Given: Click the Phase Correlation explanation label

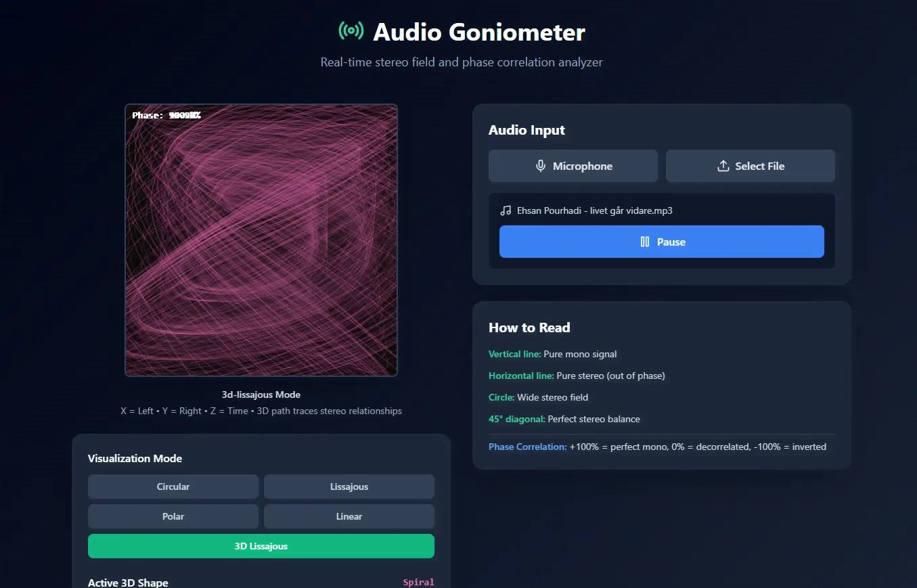Looking at the screenshot, I should [527, 447].
